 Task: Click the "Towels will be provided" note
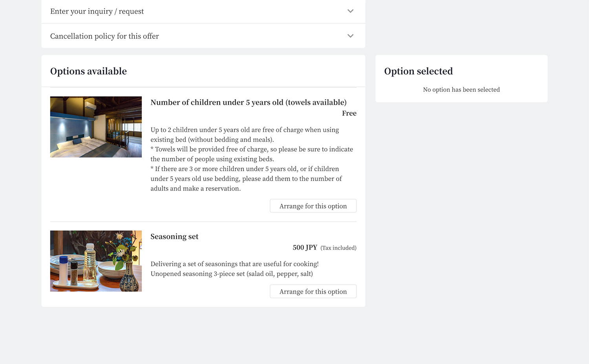(251, 150)
